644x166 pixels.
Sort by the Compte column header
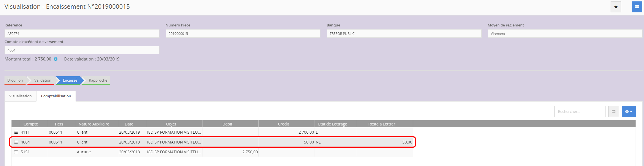[x=31, y=124]
